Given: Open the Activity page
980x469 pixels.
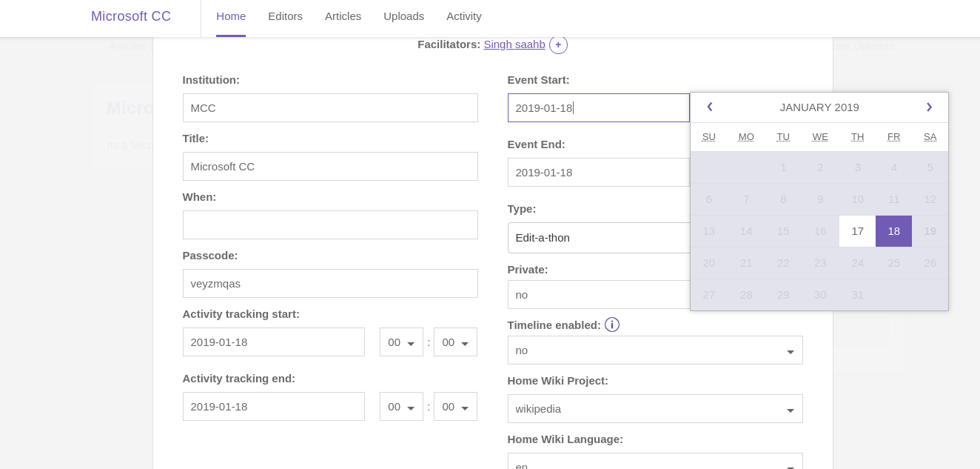Looking at the screenshot, I should click(x=464, y=16).
